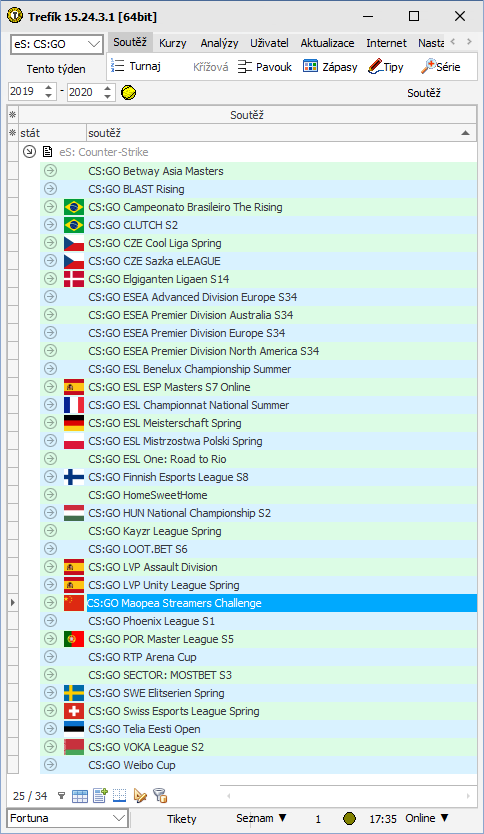Click the Tento týden button

pos(56,69)
